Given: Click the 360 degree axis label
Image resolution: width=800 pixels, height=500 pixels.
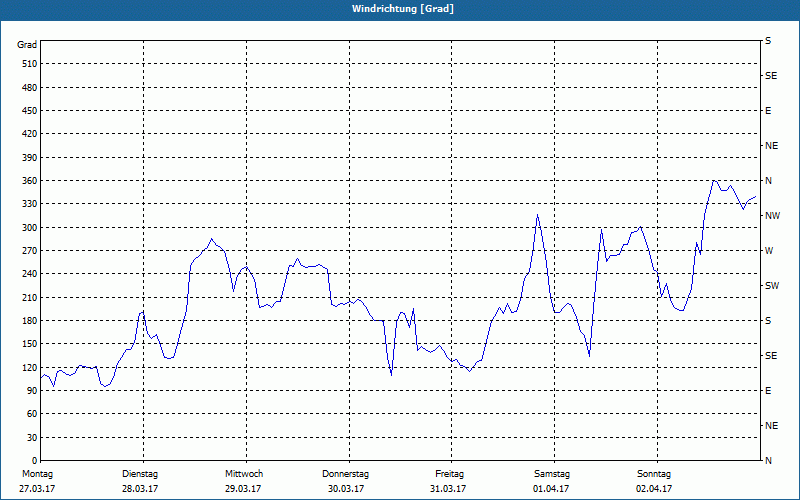Looking at the screenshot, I should tap(30, 181).
